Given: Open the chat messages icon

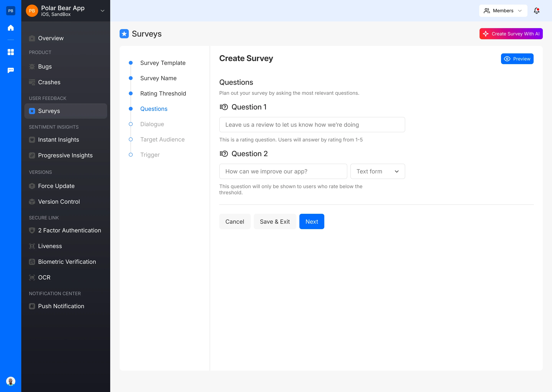Looking at the screenshot, I should [11, 70].
